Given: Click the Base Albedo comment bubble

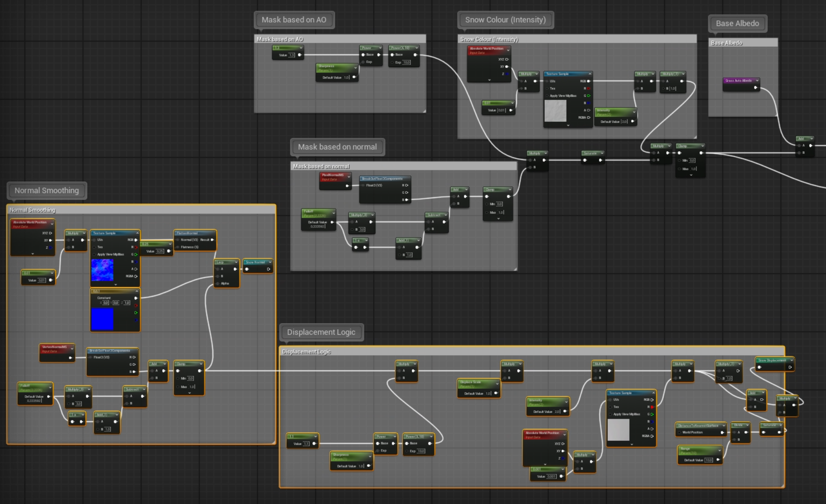Looking at the screenshot, I should (737, 24).
